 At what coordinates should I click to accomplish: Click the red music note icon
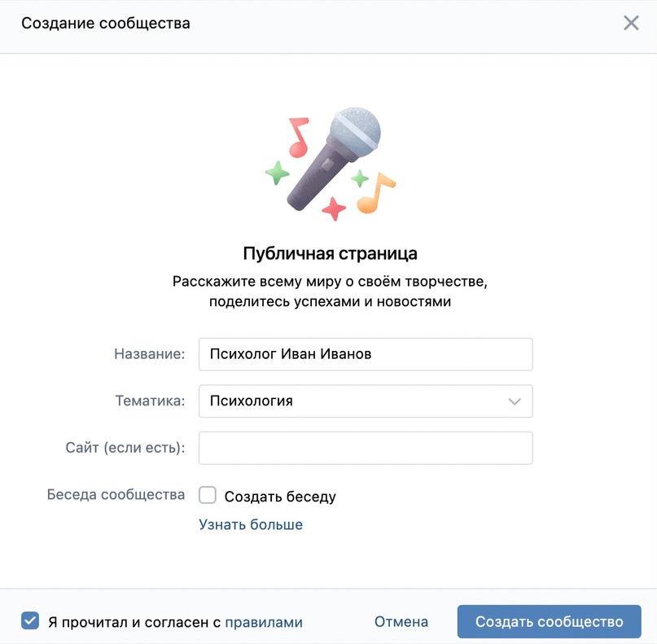[x=299, y=138]
